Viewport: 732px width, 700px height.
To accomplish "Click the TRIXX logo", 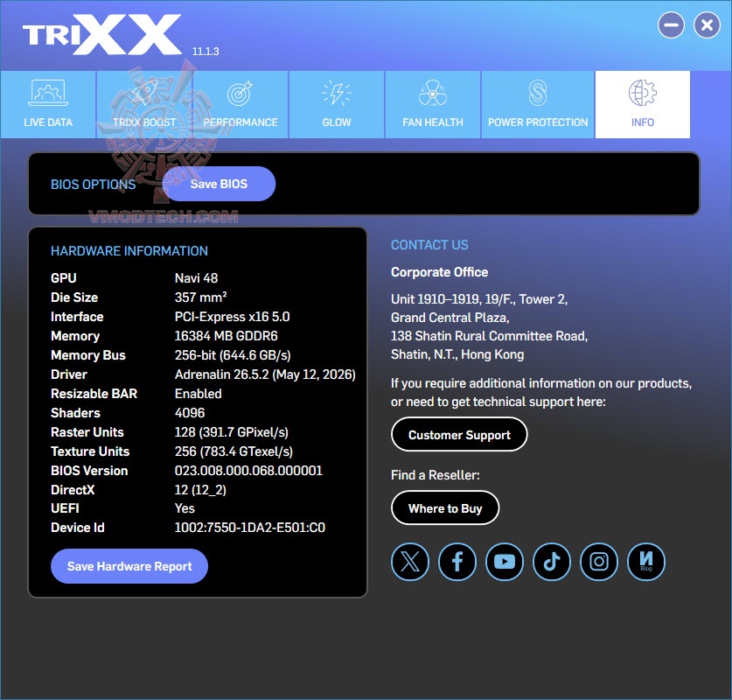I will 101,34.
